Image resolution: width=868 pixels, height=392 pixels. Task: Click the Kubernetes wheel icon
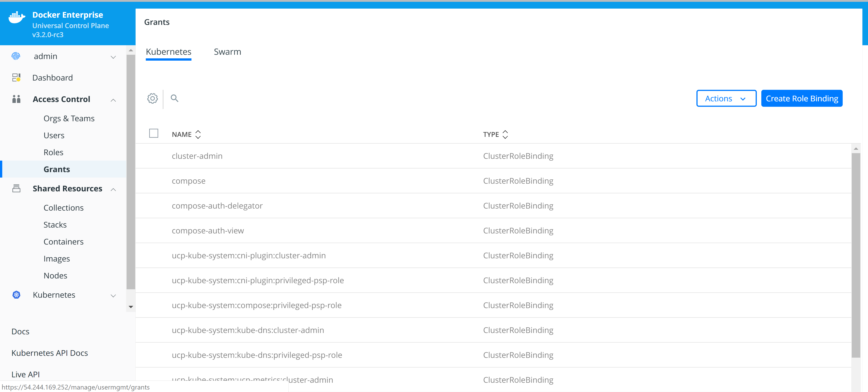tap(16, 295)
